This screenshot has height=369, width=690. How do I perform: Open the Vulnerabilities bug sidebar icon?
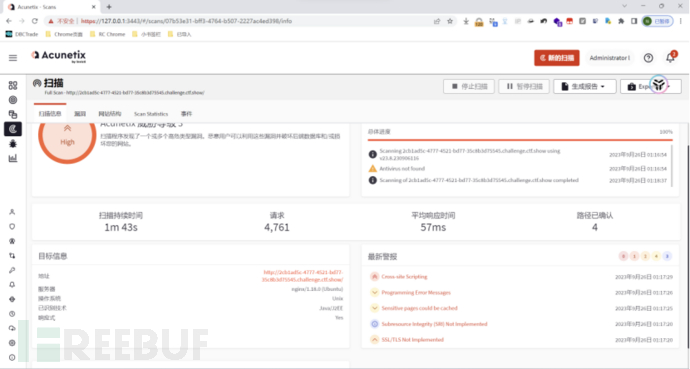pos(13,144)
